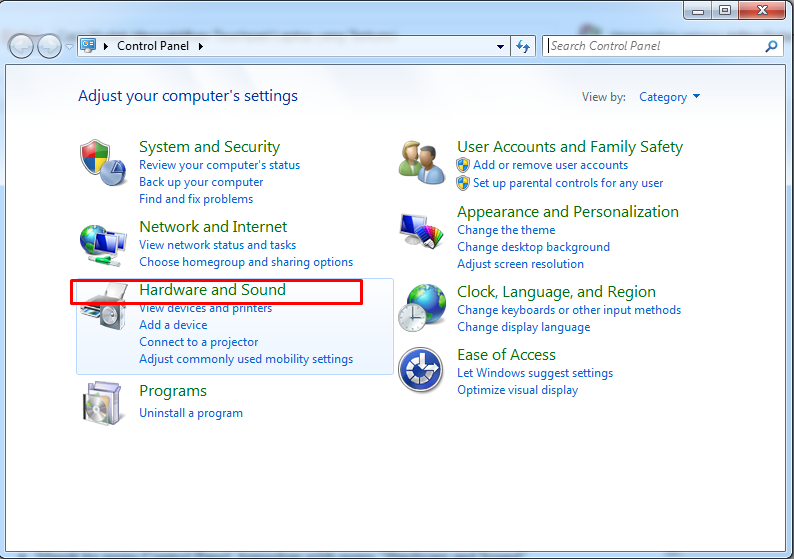
Task: Click View devices and printers
Action: coord(206,308)
